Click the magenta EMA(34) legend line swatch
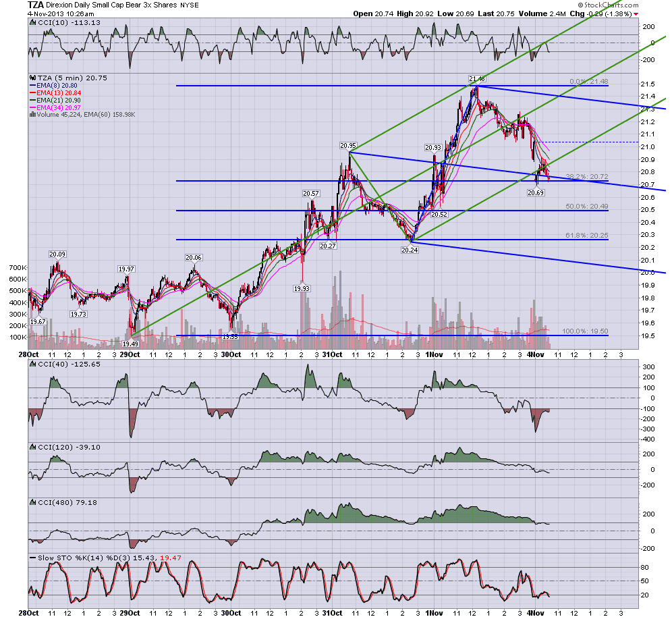Image resolution: width=672 pixels, height=619 pixels. coord(32,107)
